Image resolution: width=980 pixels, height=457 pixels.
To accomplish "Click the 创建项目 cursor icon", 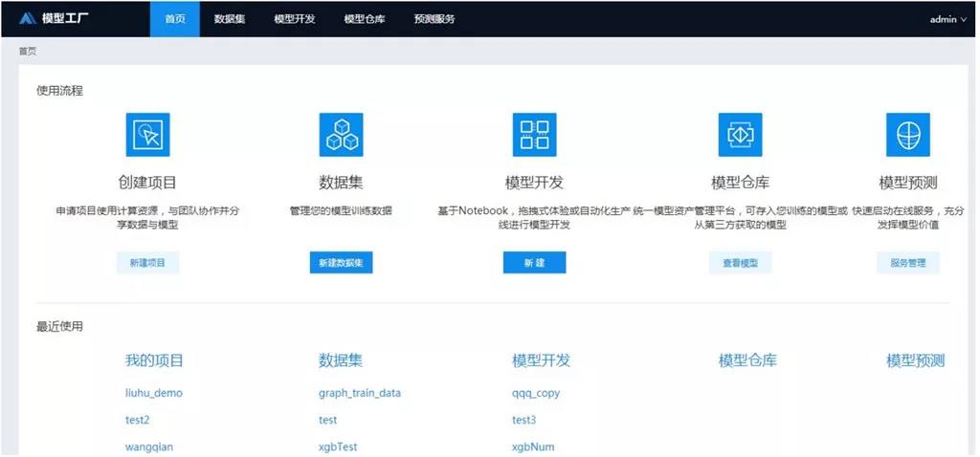I will 147,135.
